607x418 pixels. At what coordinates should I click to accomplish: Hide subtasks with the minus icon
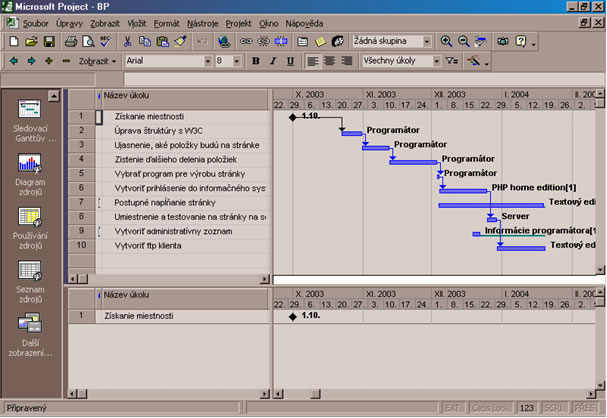tap(66, 61)
